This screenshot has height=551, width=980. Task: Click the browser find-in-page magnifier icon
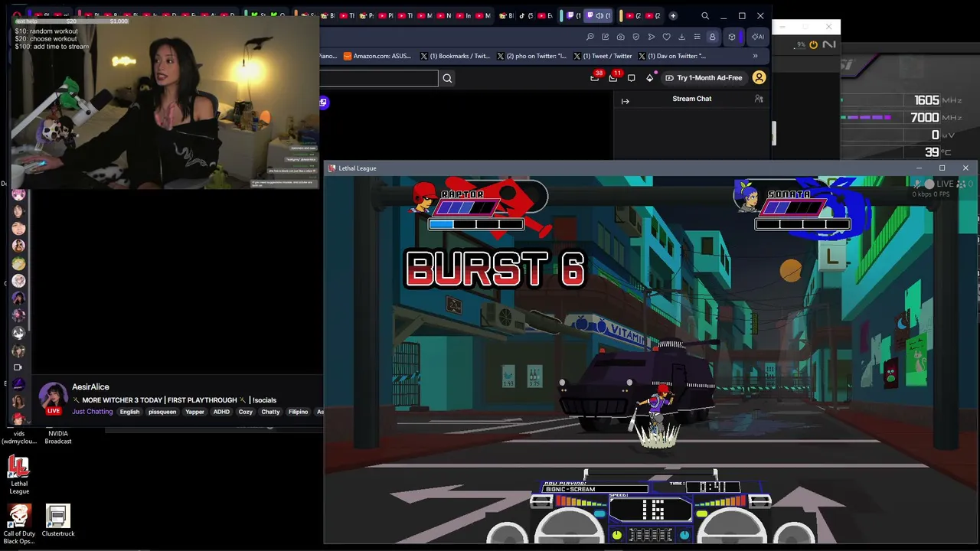pyautogui.click(x=590, y=37)
